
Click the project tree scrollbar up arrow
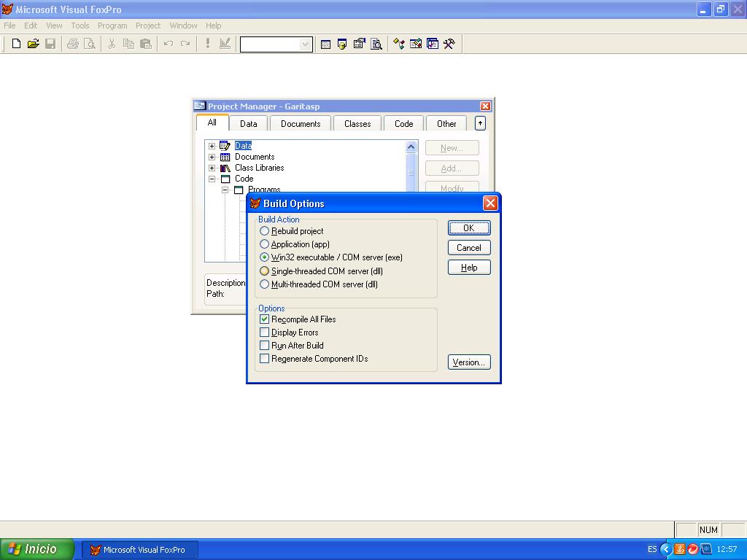tap(411, 147)
